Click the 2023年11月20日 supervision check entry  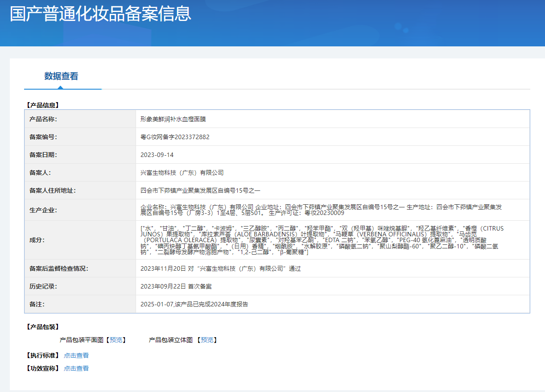220,268
